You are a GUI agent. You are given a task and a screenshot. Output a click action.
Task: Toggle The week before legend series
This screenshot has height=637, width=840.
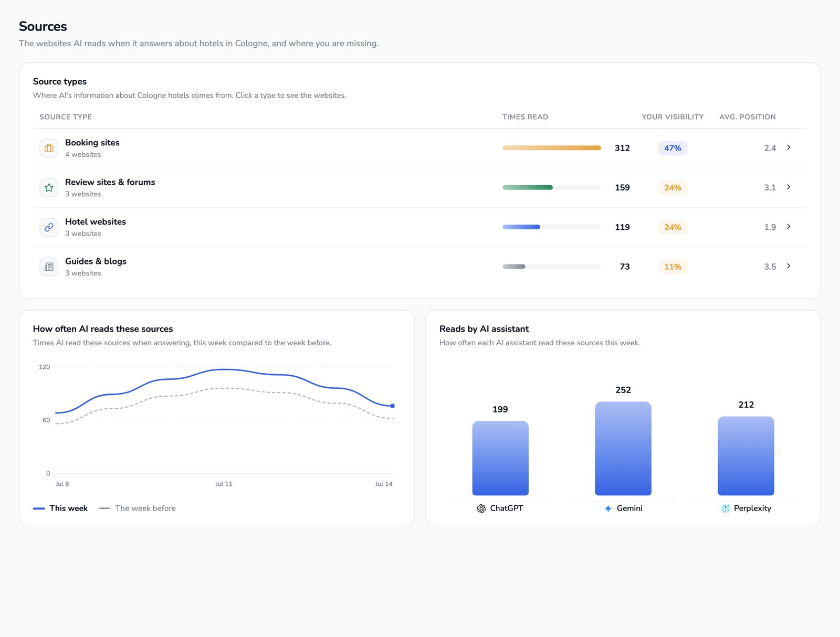coord(138,508)
